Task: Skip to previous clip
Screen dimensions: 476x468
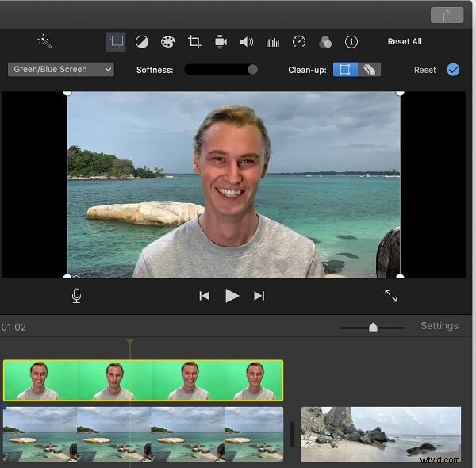Action: [205, 296]
